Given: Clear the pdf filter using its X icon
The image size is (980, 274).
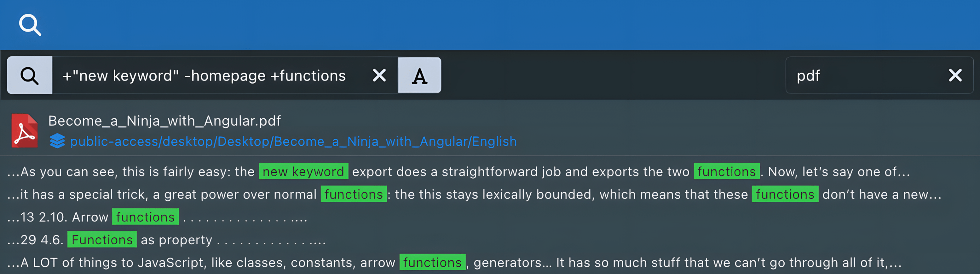Looking at the screenshot, I should [955, 75].
